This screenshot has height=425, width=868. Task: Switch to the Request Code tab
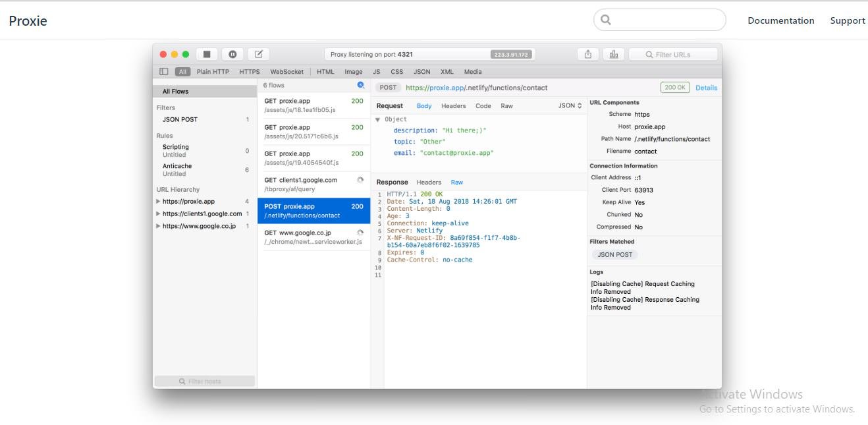click(x=483, y=106)
